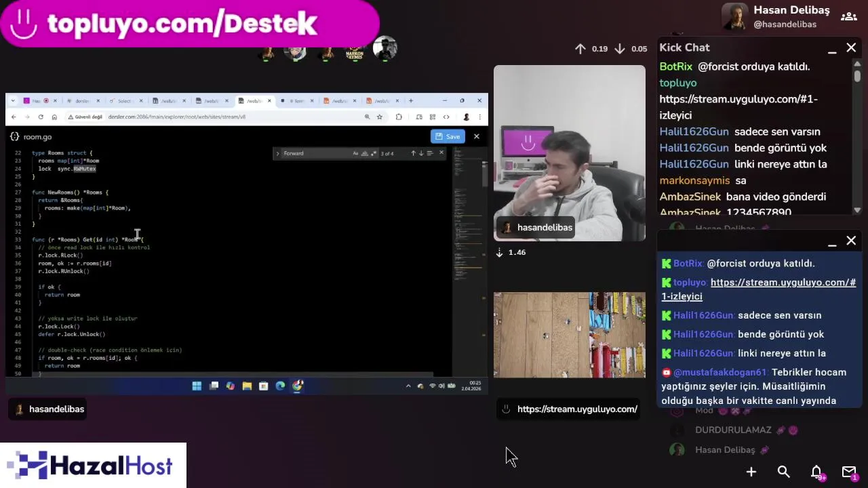This screenshot has height=488, width=868.
Task: Expand the hidden system tray icons
Action: (x=408, y=386)
